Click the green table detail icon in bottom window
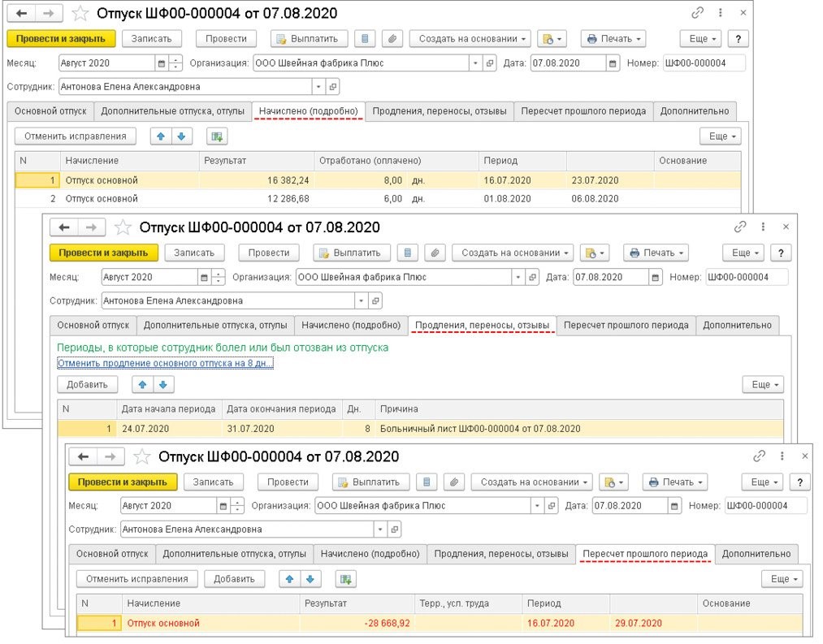The height and width of the screenshot is (644, 823). click(x=346, y=579)
